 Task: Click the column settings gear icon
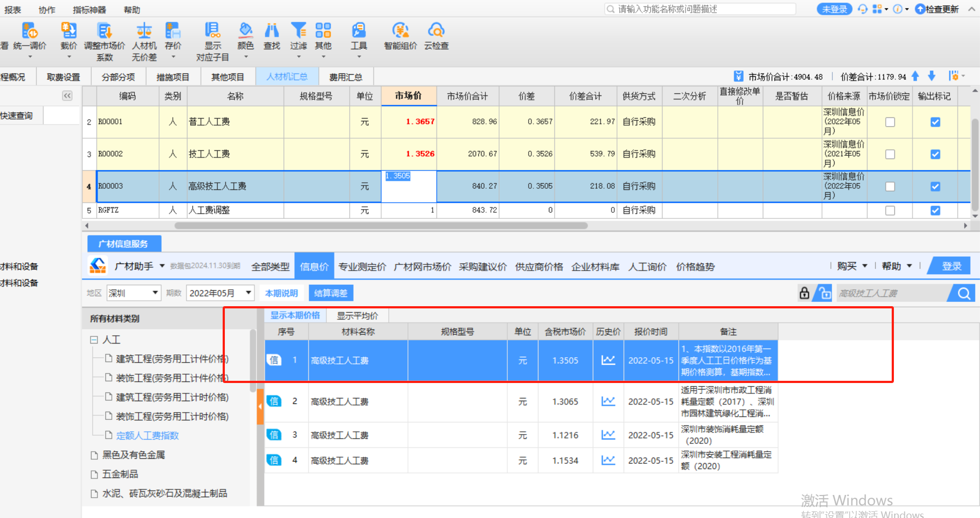tap(954, 76)
